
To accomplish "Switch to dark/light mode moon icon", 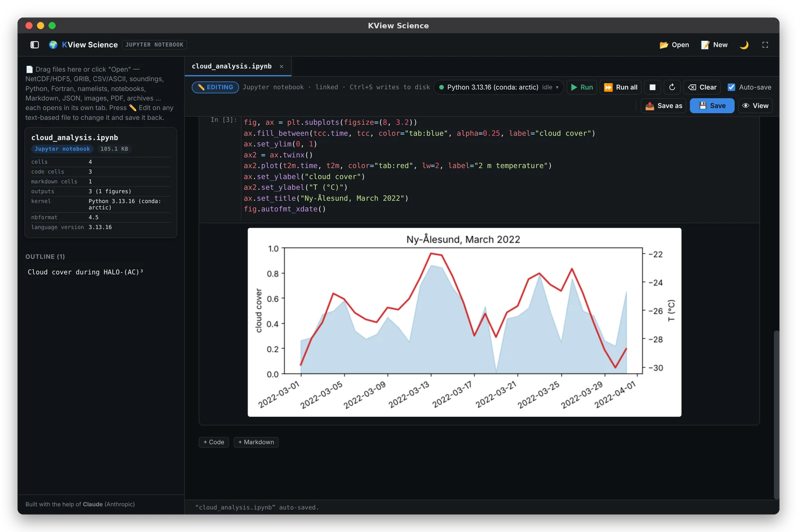I will (x=744, y=45).
